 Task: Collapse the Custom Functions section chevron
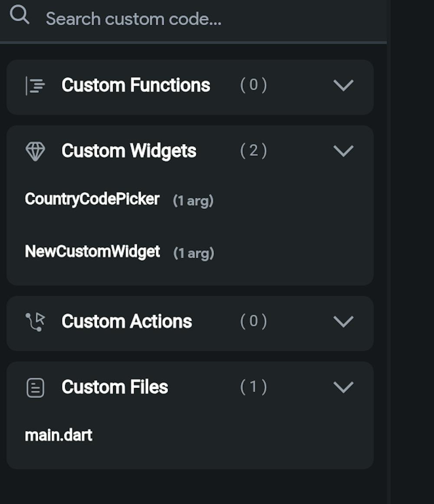tap(343, 85)
